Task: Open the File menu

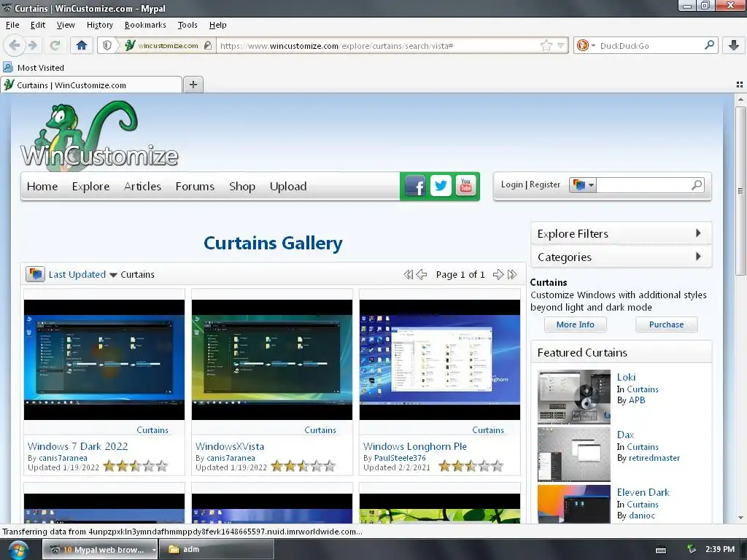Action: 12,25
